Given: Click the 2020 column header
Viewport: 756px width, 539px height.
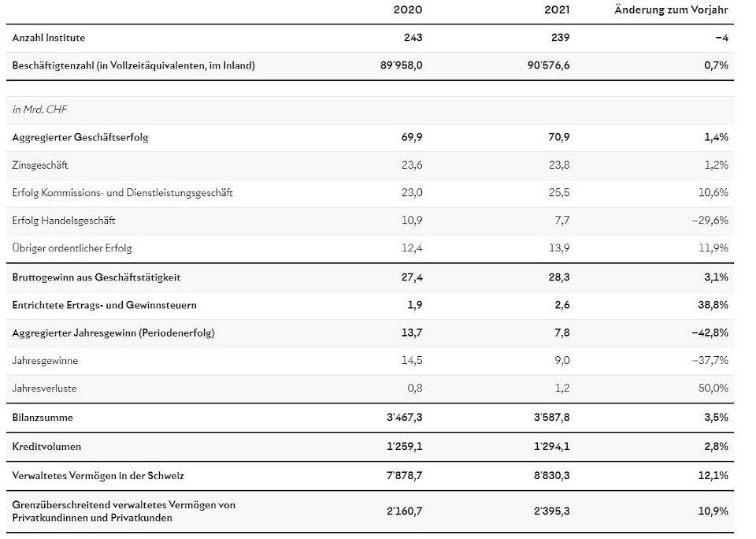Looking at the screenshot, I should tap(407, 10).
